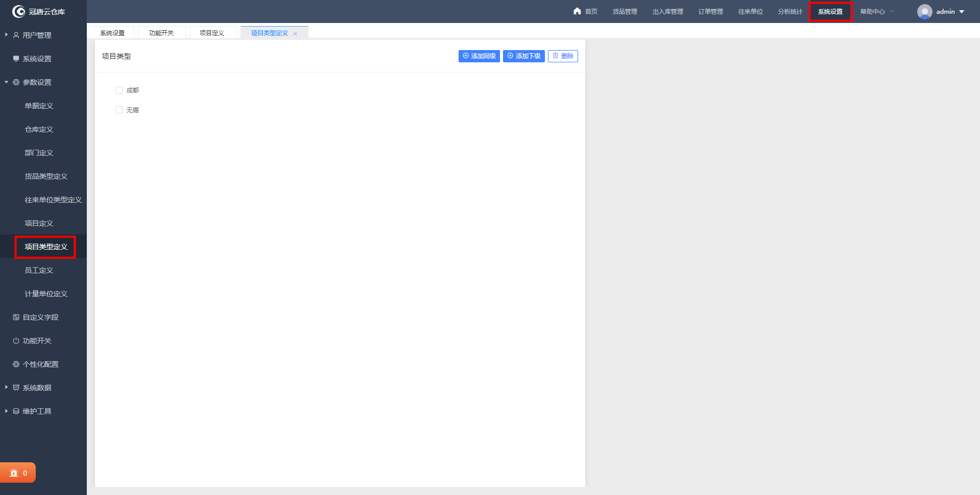980x495 pixels.
Task: Collapse the 参数设置 sidebar arrow
Action: click(x=6, y=82)
